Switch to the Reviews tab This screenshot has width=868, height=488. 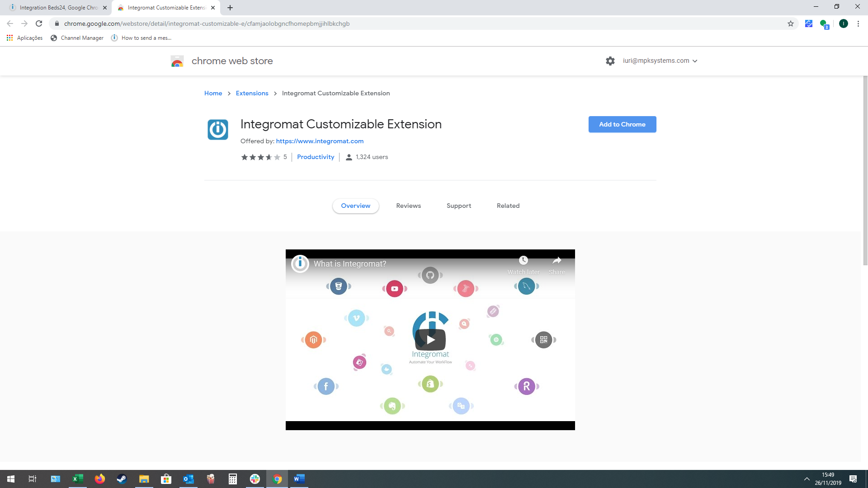click(409, 206)
